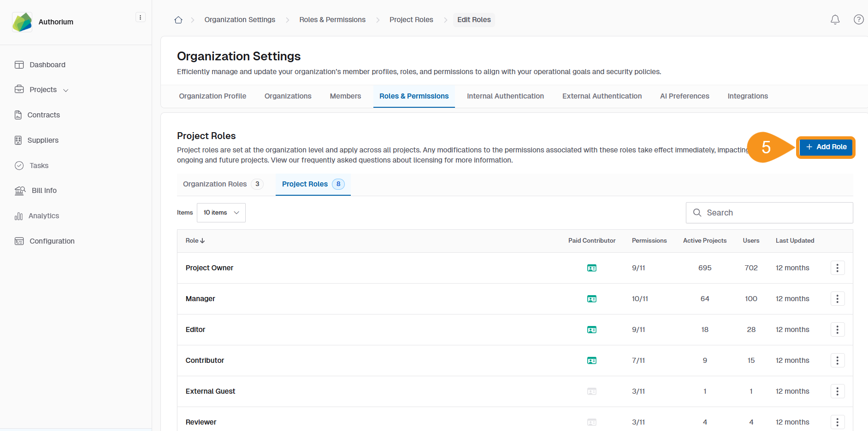Image resolution: width=868 pixels, height=431 pixels.
Task: Toggle Paid Contributor badge for Manager role
Action: [592, 298]
